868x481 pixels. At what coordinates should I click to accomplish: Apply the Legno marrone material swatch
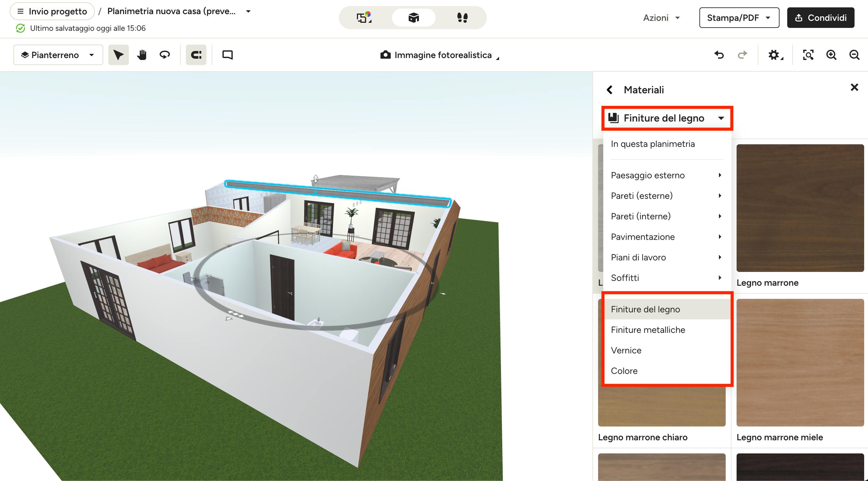coord(800,208)
